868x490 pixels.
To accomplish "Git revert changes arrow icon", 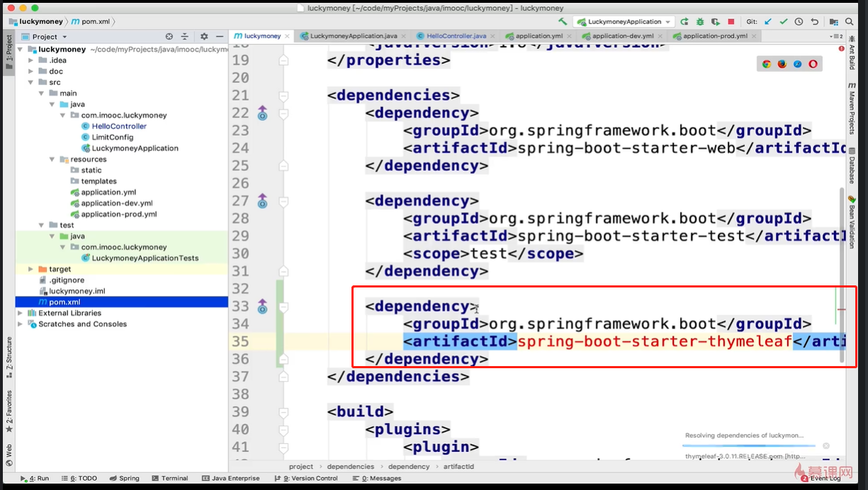I will [x=814, y=22].
